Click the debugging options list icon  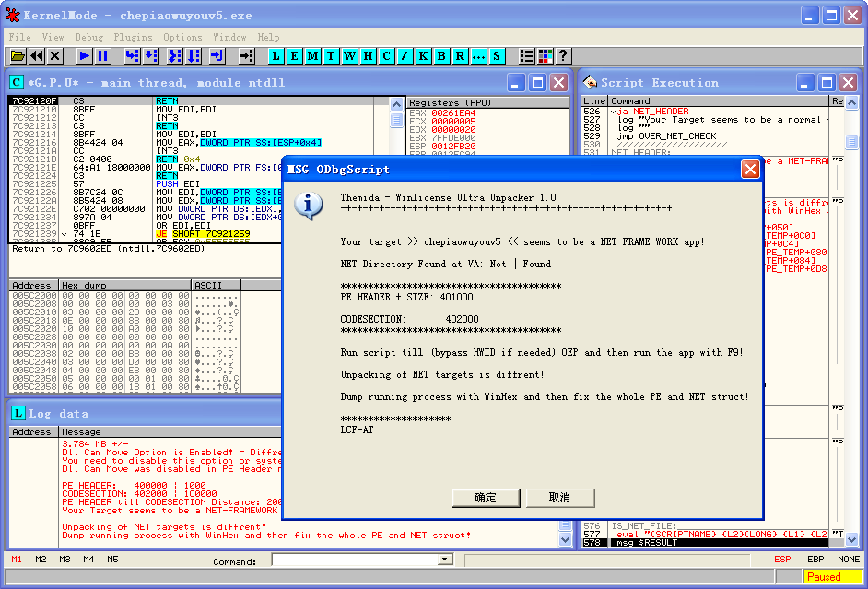pyautogui.click(x=526, y=55)
